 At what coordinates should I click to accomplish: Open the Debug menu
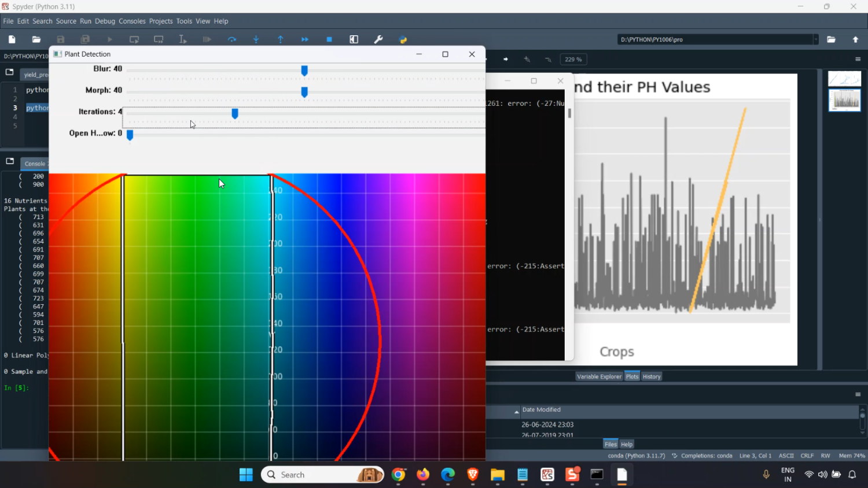point(105,21)
